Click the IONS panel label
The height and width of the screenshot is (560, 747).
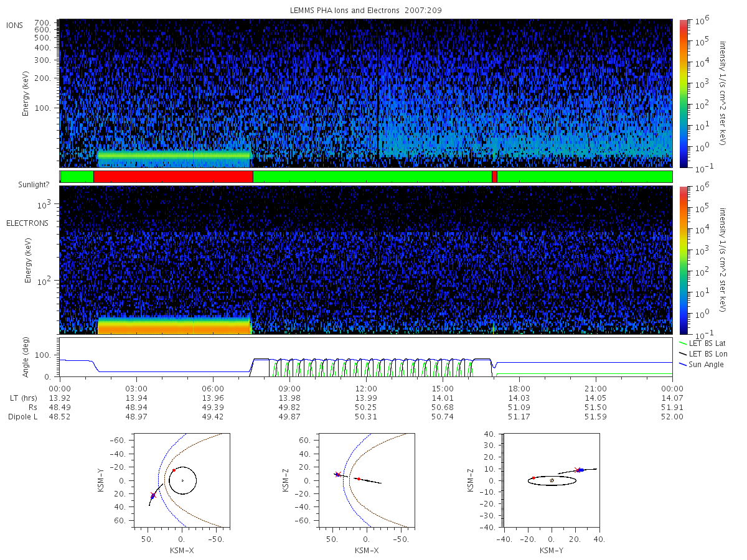[x=16, y=25]
